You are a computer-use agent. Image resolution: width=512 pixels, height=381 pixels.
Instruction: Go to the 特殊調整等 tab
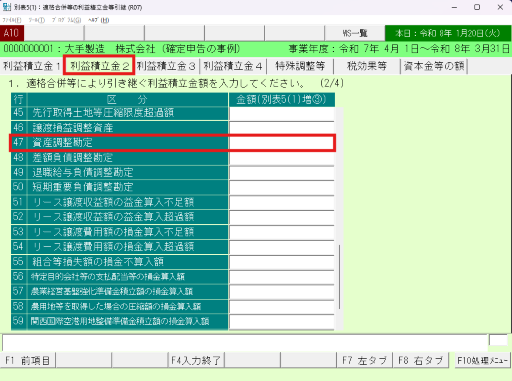click(300, 66)
